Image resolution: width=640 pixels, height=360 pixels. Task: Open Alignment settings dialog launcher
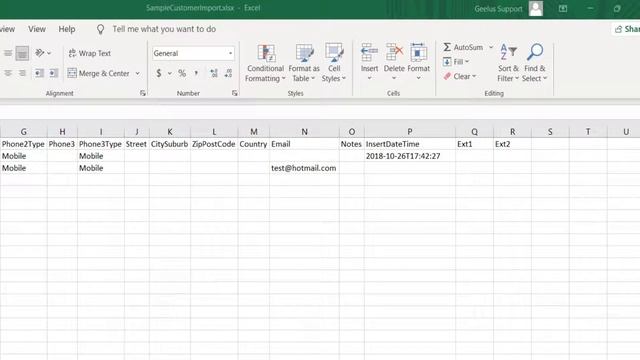click(142, 93)
